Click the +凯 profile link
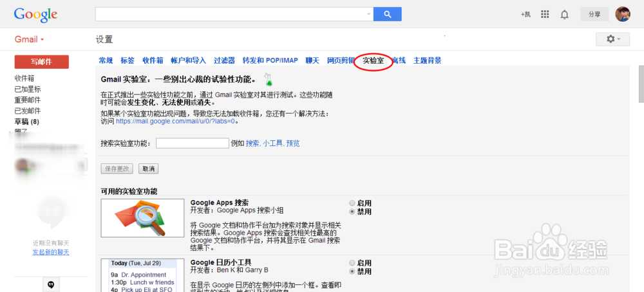Viewport: 644px width, 292px height. coord(526,14)
